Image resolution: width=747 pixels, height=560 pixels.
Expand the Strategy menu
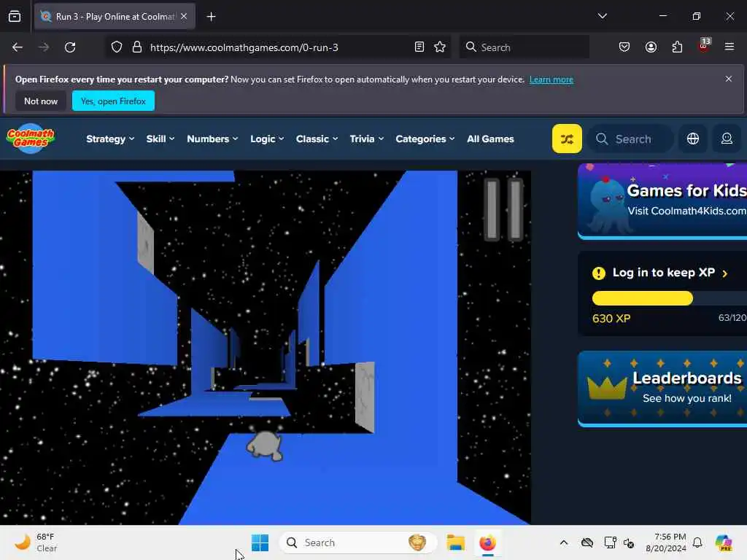coord(110,139)
